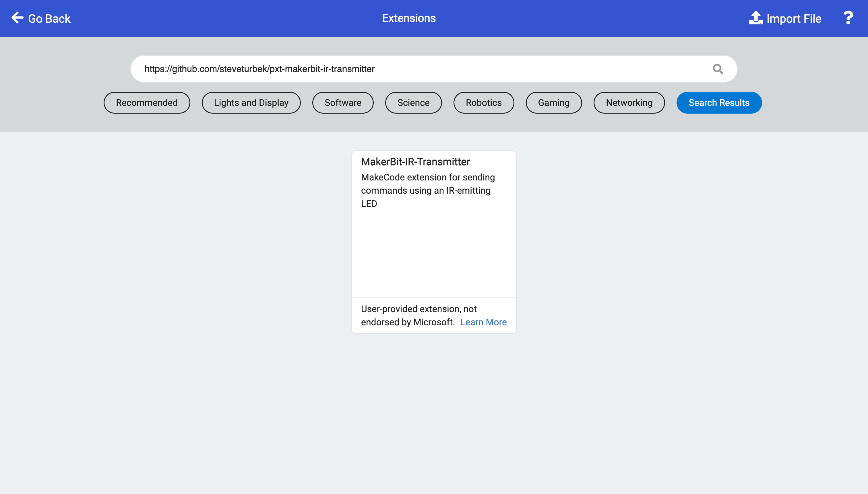The height and width of the screenshot is (494, 868).
Task: Click the Go Back label
Action: [49, 18]
